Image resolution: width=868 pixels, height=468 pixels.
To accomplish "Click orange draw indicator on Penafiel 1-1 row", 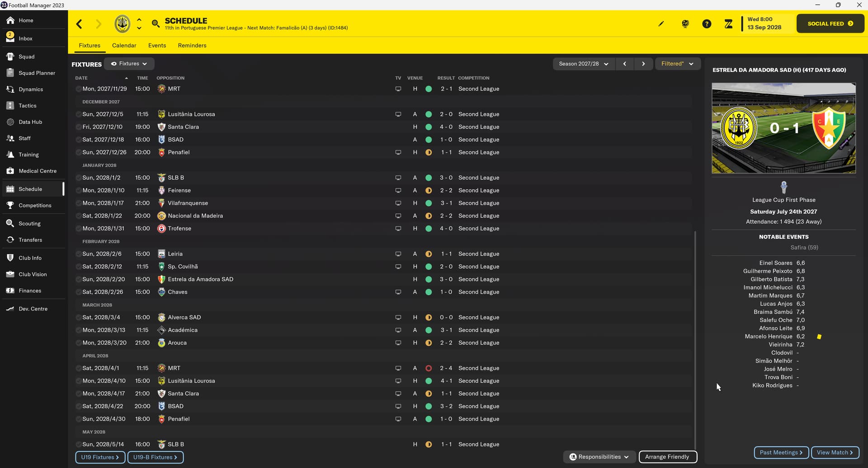I will pos(429,152).
